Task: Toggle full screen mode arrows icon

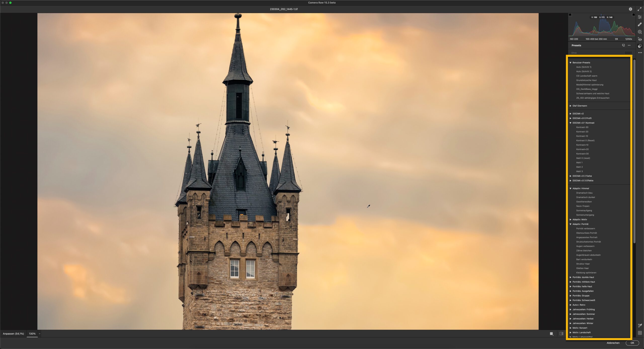Action: coord(639,9)
